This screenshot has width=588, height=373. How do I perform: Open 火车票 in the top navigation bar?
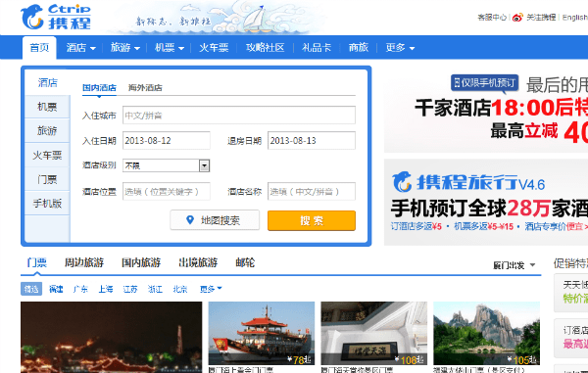coord(214,48)
